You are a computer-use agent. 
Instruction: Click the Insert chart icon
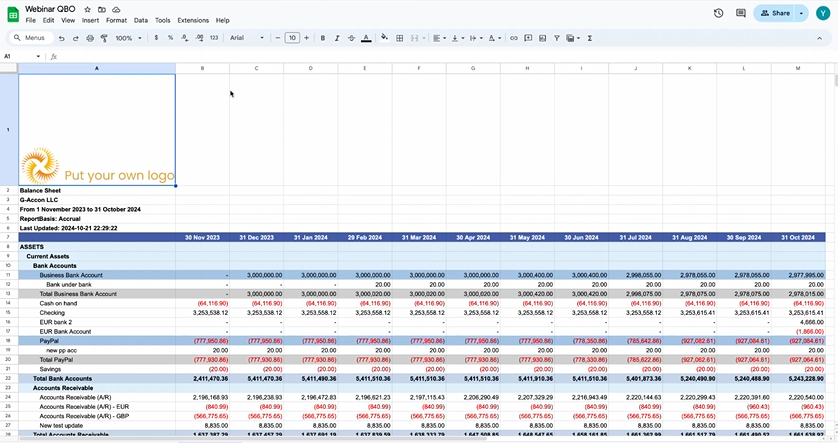pyautogui.click(x=542, y=38)
